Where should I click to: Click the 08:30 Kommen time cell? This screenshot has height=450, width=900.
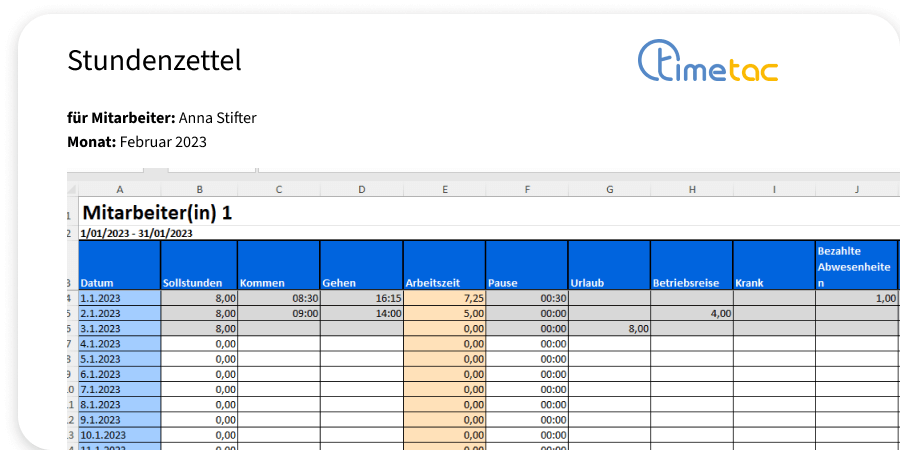click(279, 298)
